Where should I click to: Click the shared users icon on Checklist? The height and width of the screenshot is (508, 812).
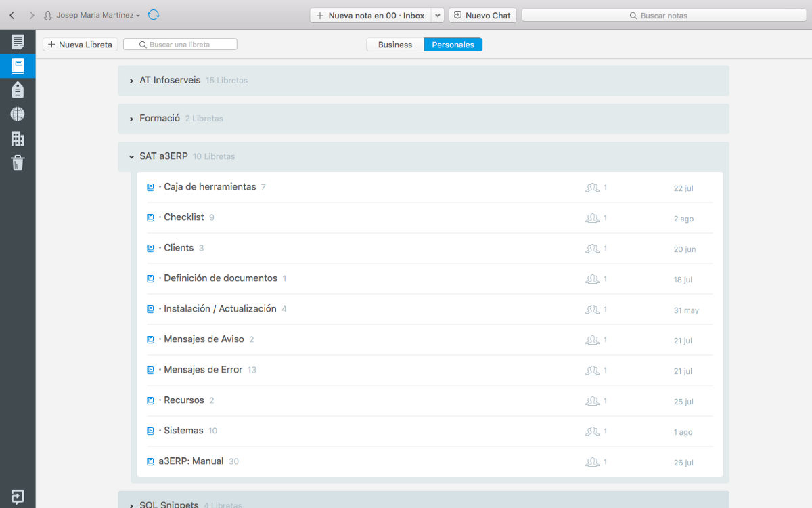click(593, 218)
